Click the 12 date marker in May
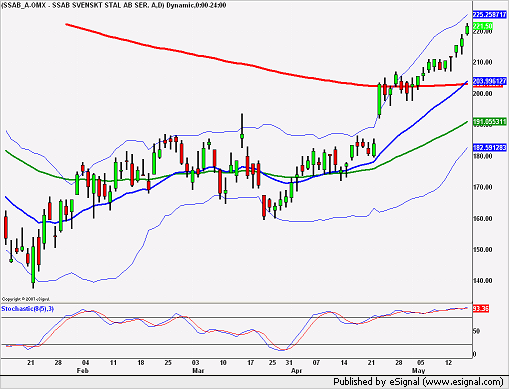The width and height of the screenshot is (509, 389). click(x=449, y=362)
